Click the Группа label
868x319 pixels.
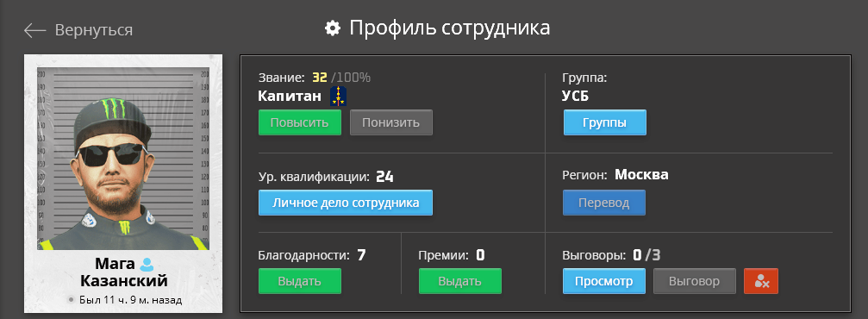pyautogui.click(x=584, y=78)
